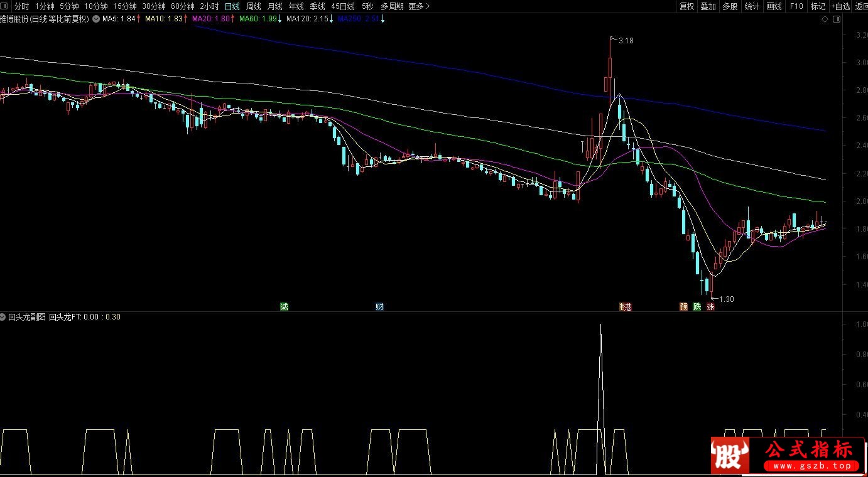Click the window layout icon at top-left
Screen dimensions: 868x477
pos(4,6)
